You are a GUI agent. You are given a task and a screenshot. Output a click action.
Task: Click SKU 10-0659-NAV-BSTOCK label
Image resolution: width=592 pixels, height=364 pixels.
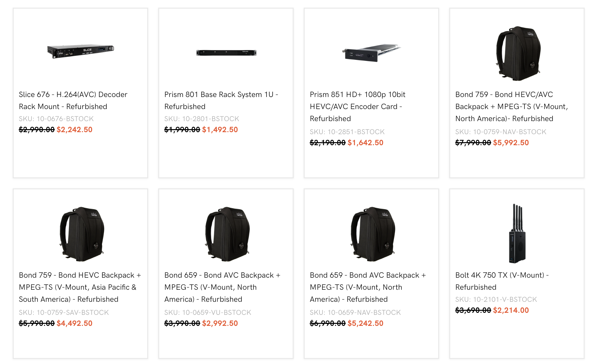355,312
